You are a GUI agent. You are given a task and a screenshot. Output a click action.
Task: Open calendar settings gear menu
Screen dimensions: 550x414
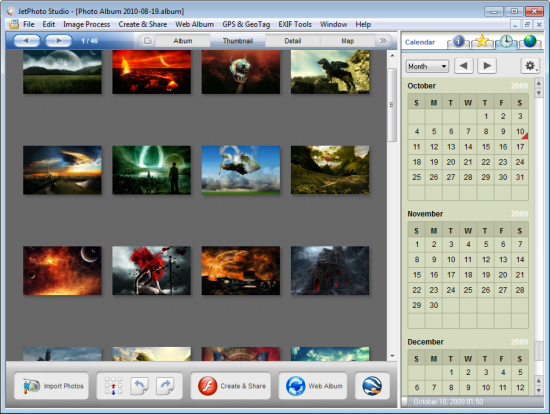coord(530,66)
